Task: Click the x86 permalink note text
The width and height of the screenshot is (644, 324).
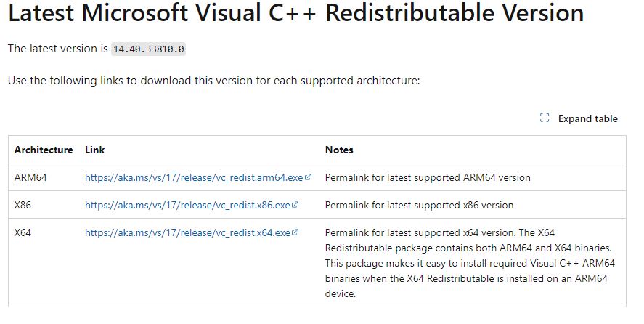Action: tap(420, 205)
